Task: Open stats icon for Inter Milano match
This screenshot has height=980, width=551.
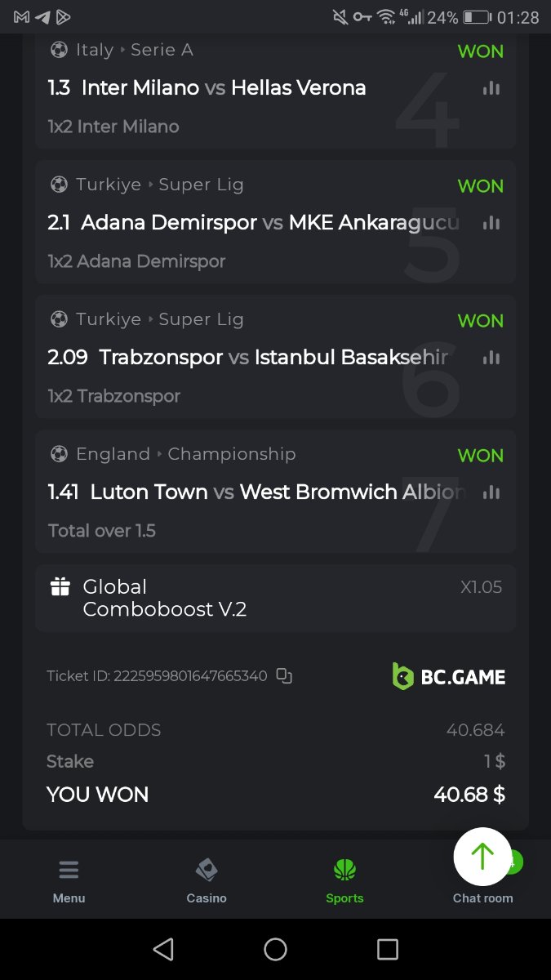Action: click(x=491, y=88)
